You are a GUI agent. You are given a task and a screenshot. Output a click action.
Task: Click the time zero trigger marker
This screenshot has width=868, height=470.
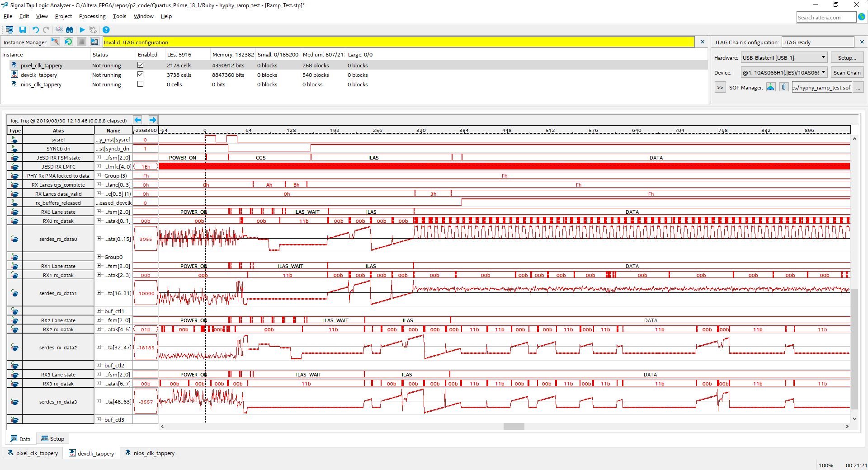tap(205, 130)
